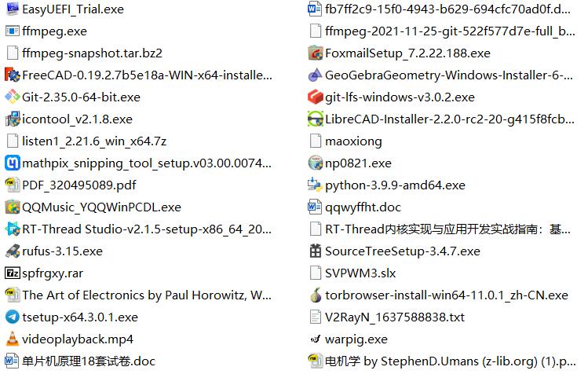The height and width of the screenshot is (374, 588).
Task: Select the SVPWM3.slx file
Action: (360, 273)
